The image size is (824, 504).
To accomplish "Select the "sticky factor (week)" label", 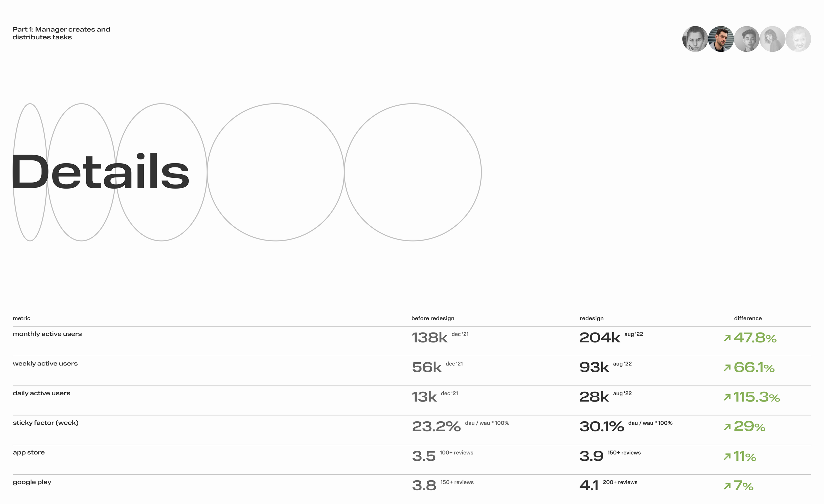I will pos(46,423).
